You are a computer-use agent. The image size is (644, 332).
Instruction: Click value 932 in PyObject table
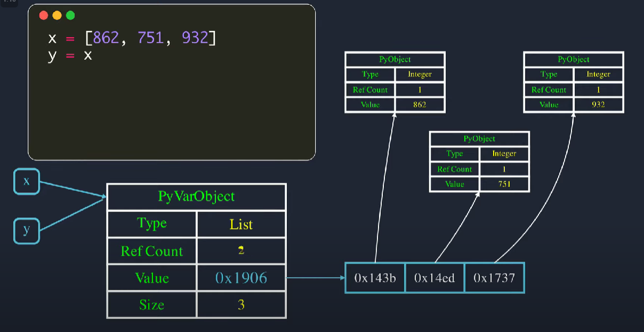pyautogui.click(x=598, y=104)
